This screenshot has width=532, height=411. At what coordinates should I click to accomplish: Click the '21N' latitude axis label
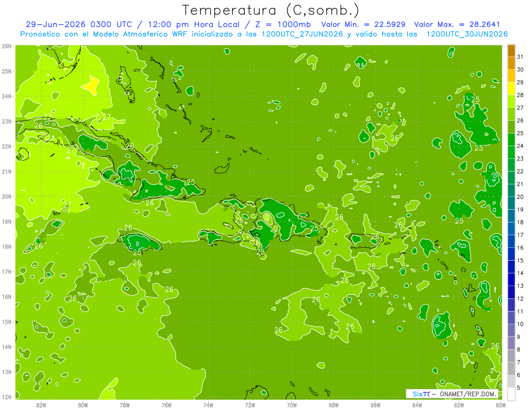coord(6,171)
